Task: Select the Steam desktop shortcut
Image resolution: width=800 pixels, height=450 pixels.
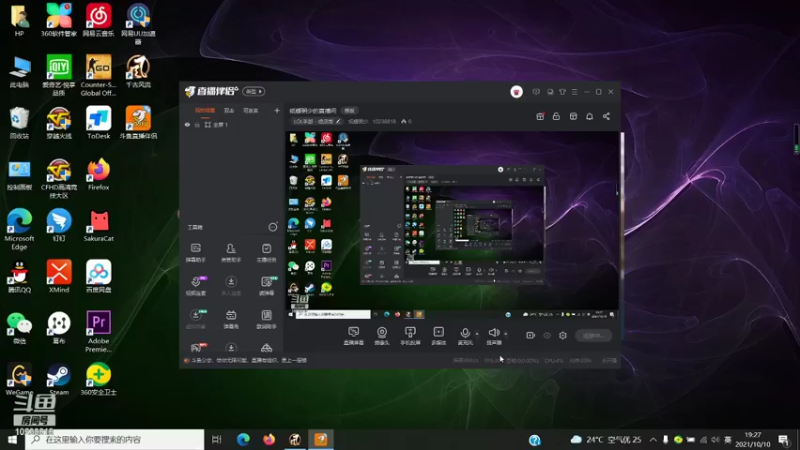Action: point(59,379)
